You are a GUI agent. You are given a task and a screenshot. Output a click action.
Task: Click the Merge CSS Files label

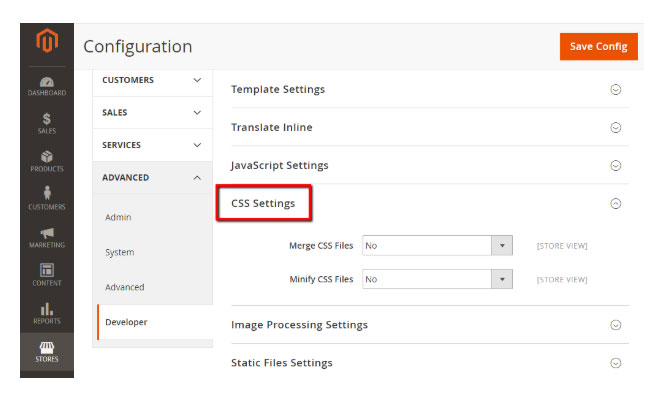(321, 246)
